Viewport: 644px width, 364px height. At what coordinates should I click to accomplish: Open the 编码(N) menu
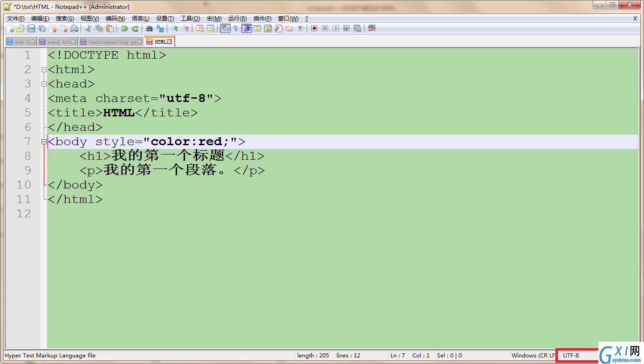115,19
